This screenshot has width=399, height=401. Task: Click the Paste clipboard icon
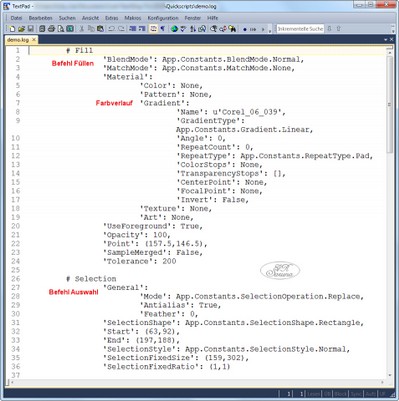click(x=100, y=29)
